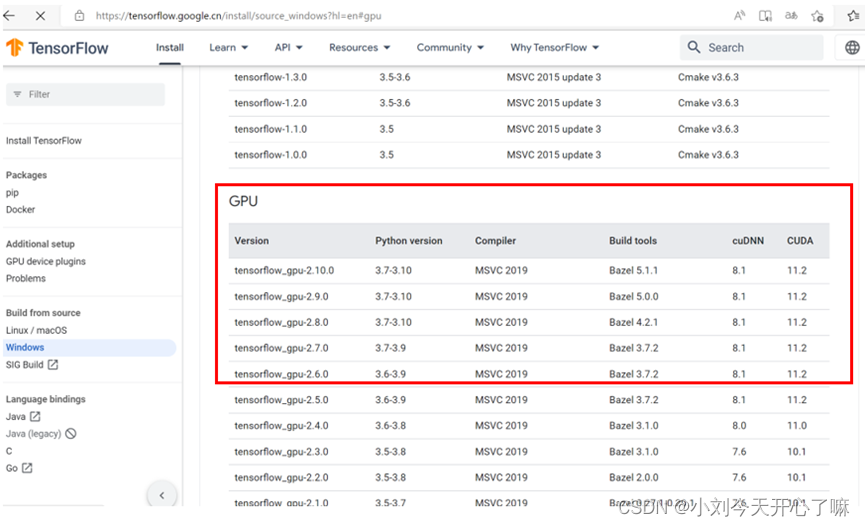Image resolution: width=865 pixels, height=526 pixels.
Task: Click the translate page icon
Action: (x=791, y=15)
